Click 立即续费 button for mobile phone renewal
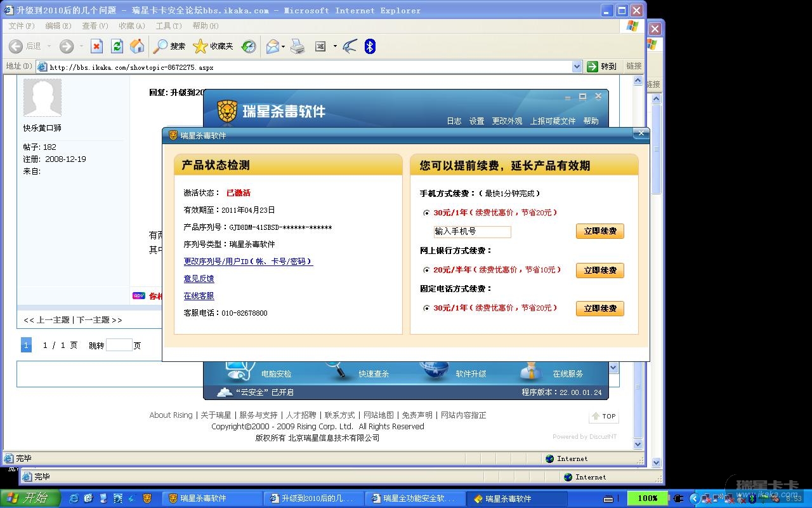812x508 pixels. pyautogui.click(x=599, y=231)
